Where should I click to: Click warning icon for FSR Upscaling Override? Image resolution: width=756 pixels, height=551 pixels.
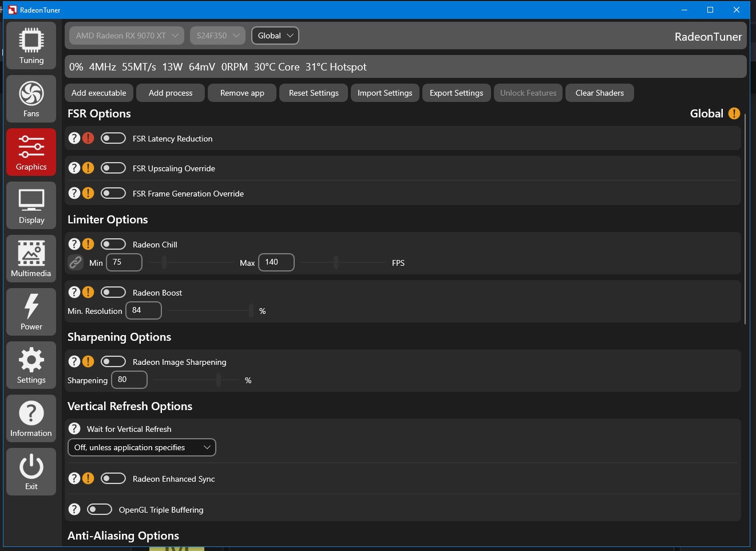[88, 168]
